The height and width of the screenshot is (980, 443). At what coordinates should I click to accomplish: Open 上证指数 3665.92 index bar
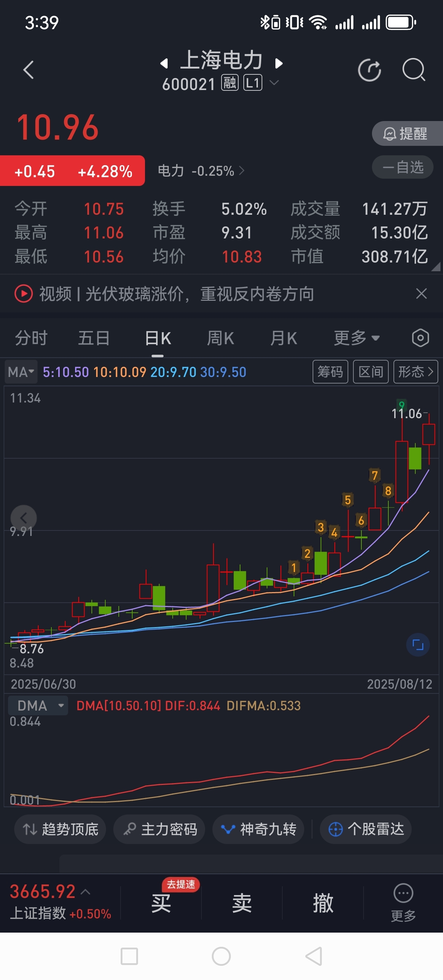[60, 902]
